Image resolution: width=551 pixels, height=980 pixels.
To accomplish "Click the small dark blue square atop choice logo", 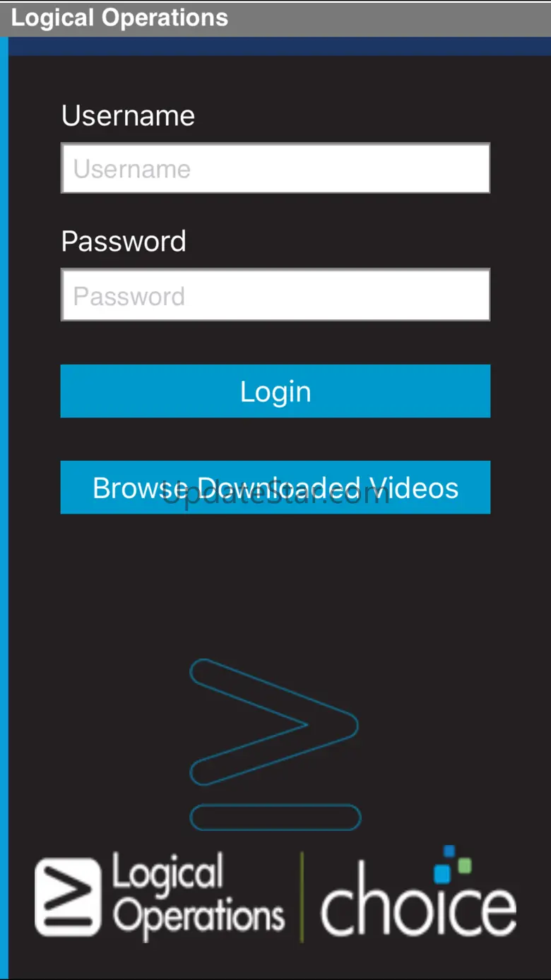I will pyautogui.click(x=449, y=851).
